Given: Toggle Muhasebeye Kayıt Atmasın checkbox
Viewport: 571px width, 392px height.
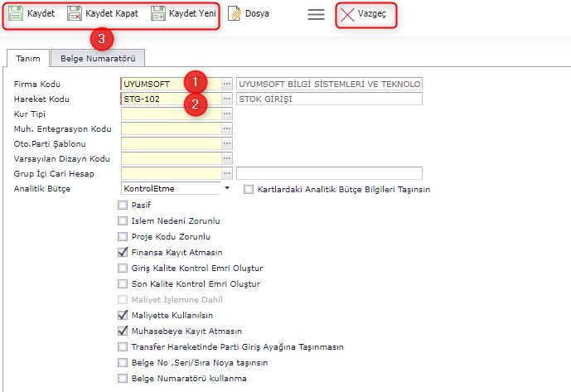Looking at the screenshot, I should pos(123,331).
